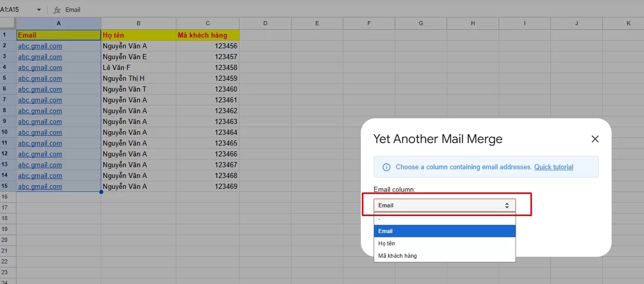Click customer code cell 123457

[208, 57]
